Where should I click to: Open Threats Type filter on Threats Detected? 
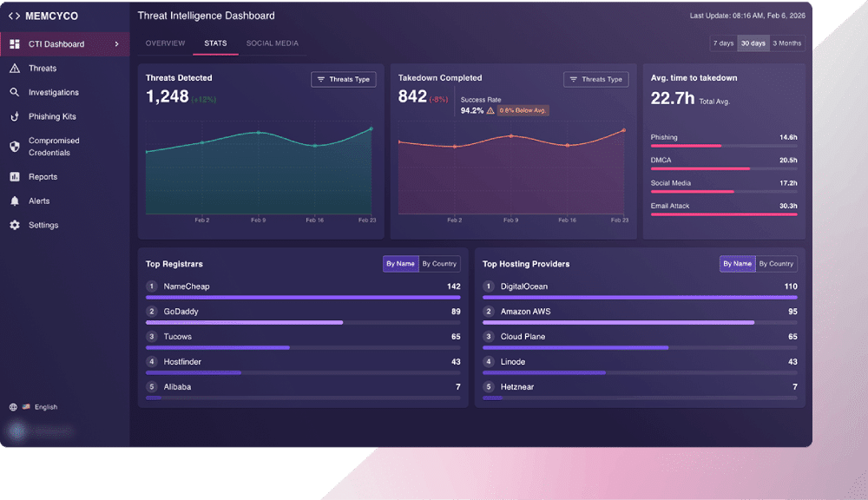coord(343,79)
